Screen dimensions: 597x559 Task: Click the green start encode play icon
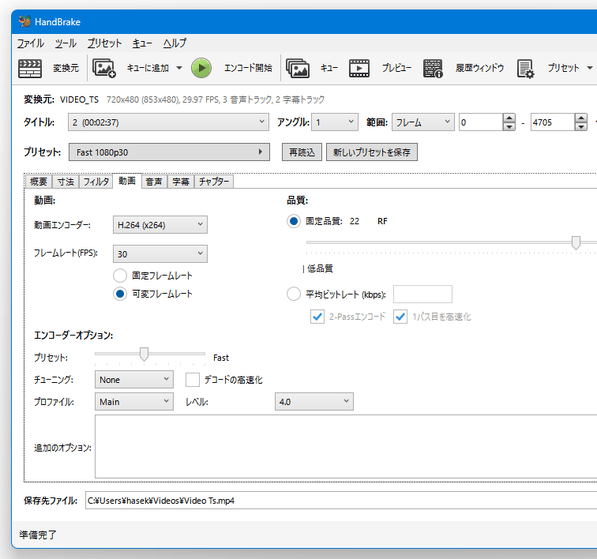pos(201,68)
